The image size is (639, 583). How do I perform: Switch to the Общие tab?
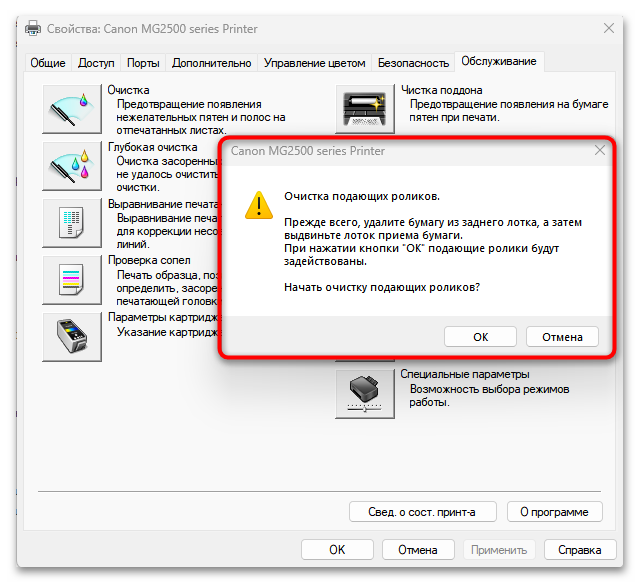(48, 63)
